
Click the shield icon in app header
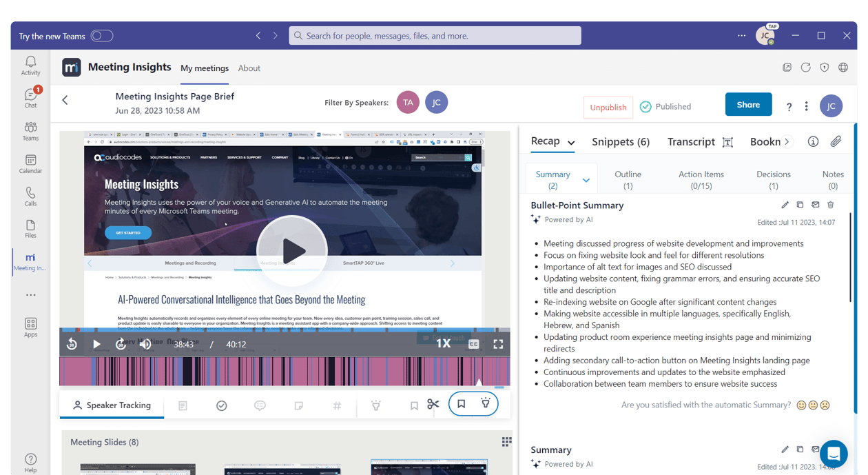825,68
